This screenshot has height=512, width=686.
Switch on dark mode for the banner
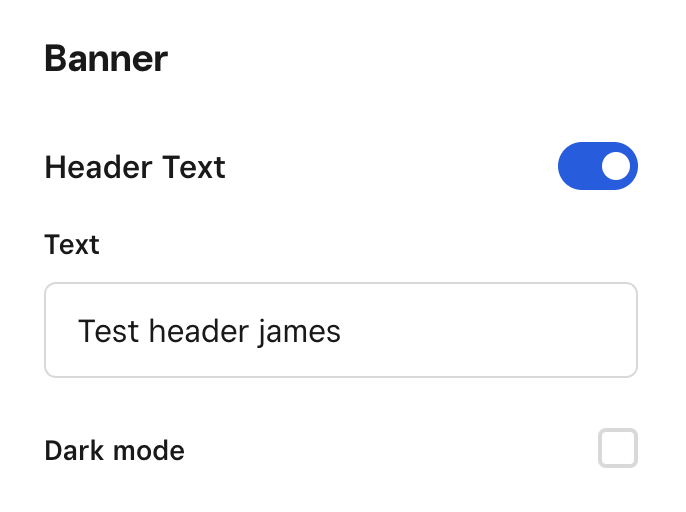pyautogui.click(x=618, y=448)
